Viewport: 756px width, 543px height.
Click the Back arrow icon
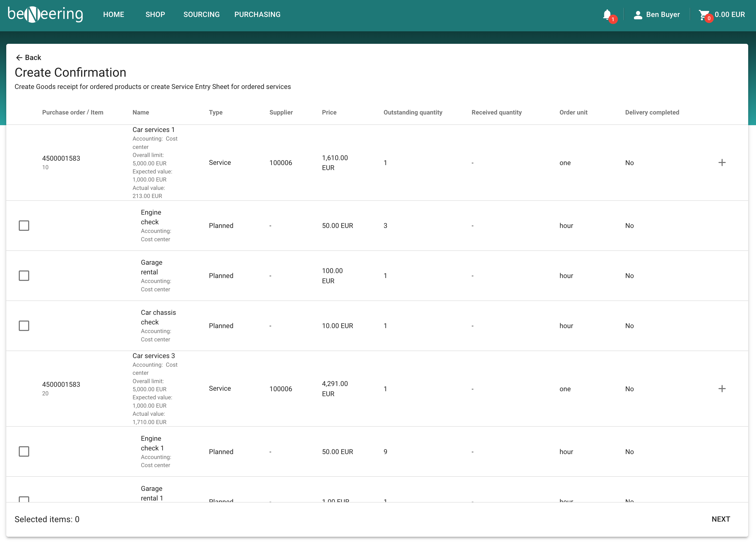[x=19, y=57]
